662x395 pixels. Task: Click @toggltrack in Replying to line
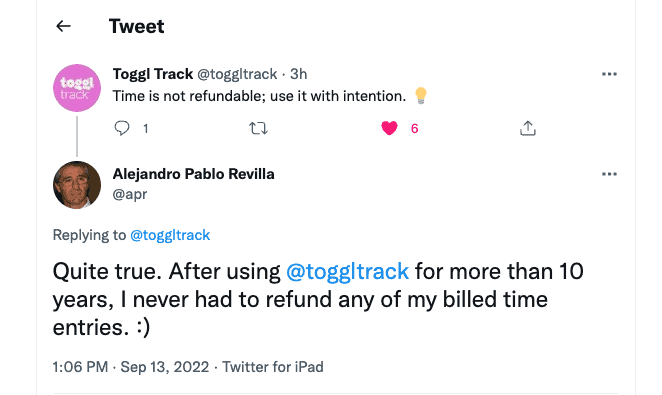170,235
